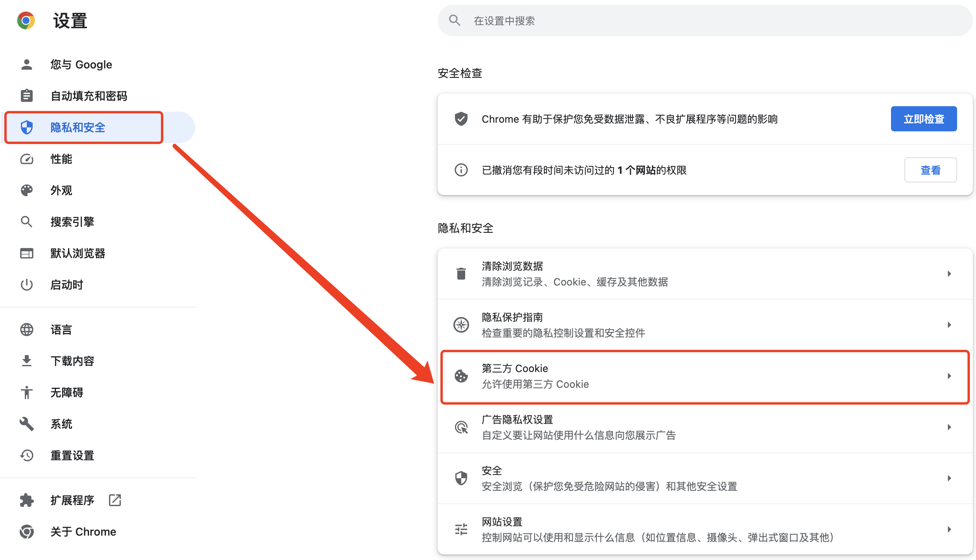Click the 查看 button for site permissions
The image size is (976, 560).
tap(930, 170)
